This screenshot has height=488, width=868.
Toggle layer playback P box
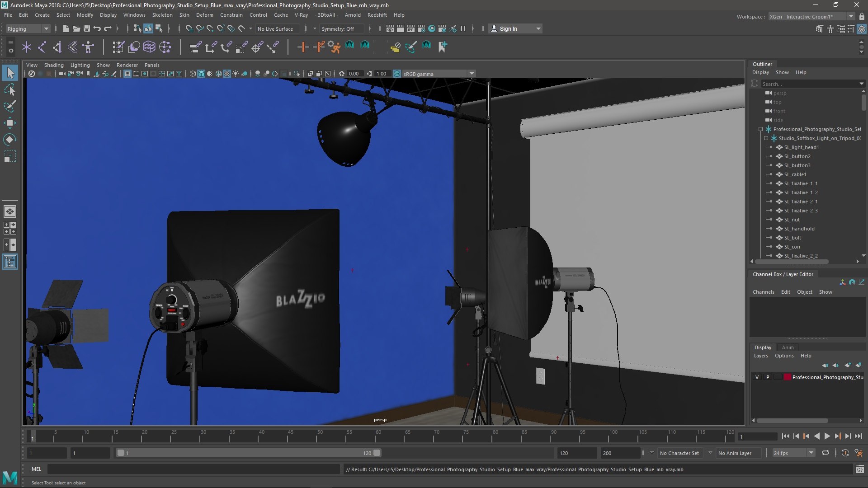[x=767, y=377]
